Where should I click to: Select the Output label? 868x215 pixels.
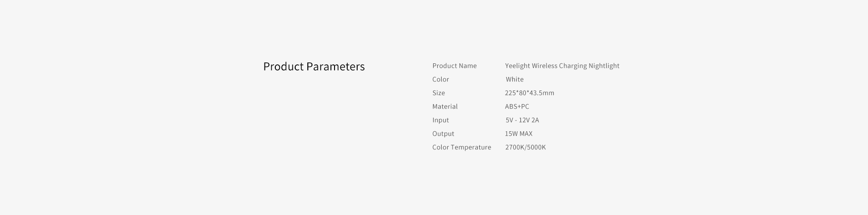(443, 134)
